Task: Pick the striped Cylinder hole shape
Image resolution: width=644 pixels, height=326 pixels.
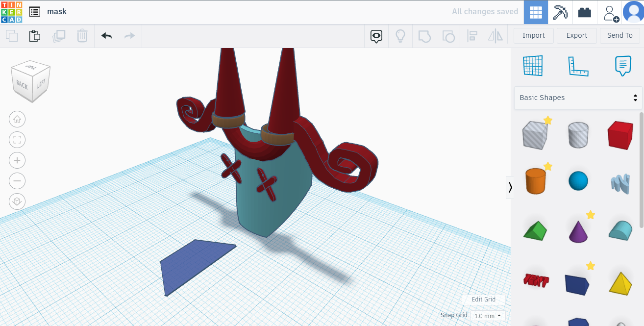Action: 578,135
